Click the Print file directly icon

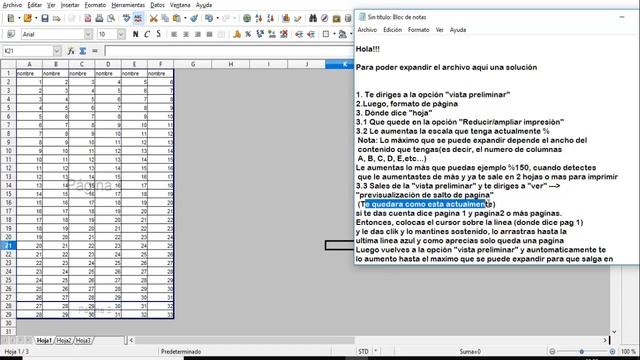[99, 18]
